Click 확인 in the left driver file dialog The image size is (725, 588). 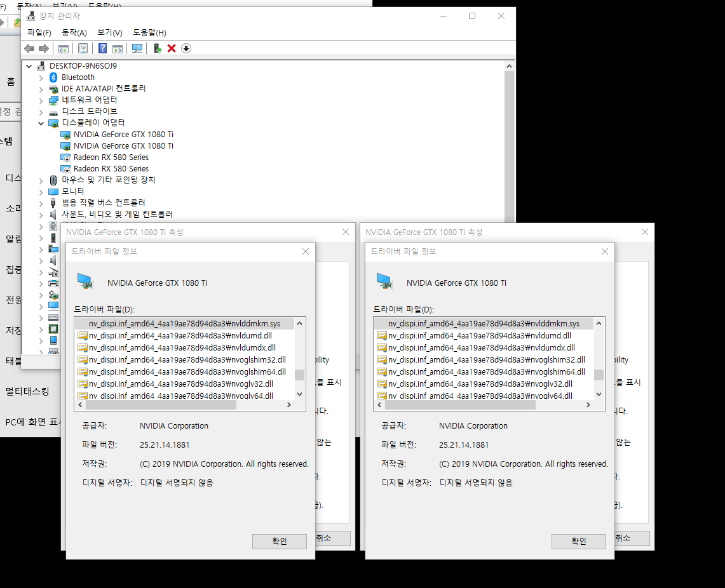coord(280,542)
